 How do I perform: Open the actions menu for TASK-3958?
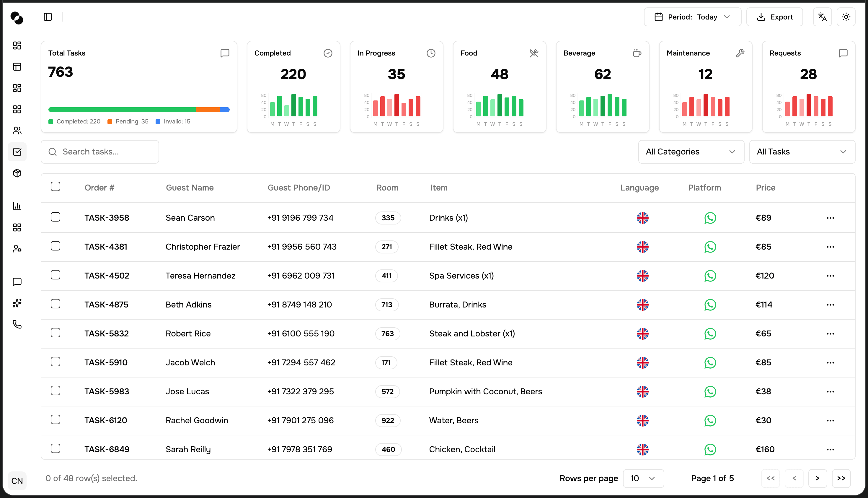[x=830, y=218]
